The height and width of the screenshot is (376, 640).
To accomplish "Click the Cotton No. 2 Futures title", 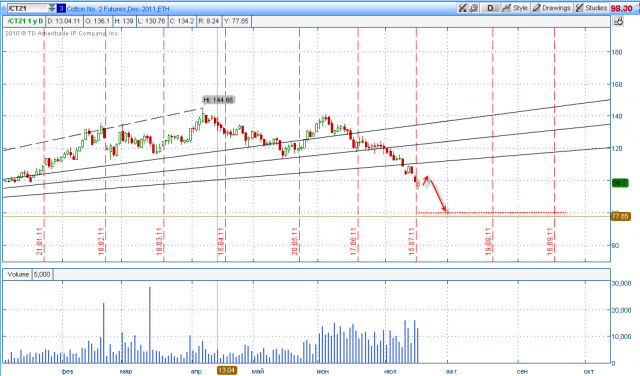I will point(118,9).
